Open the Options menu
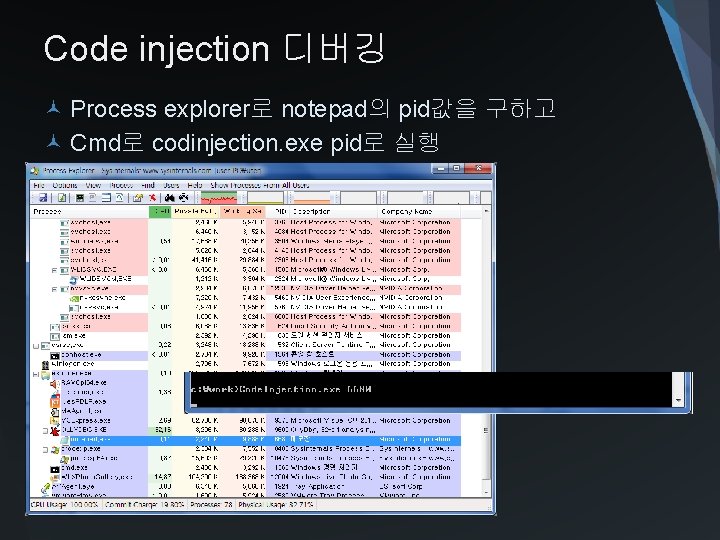Screen dimensions: 720x540 (x=65, y=185)
